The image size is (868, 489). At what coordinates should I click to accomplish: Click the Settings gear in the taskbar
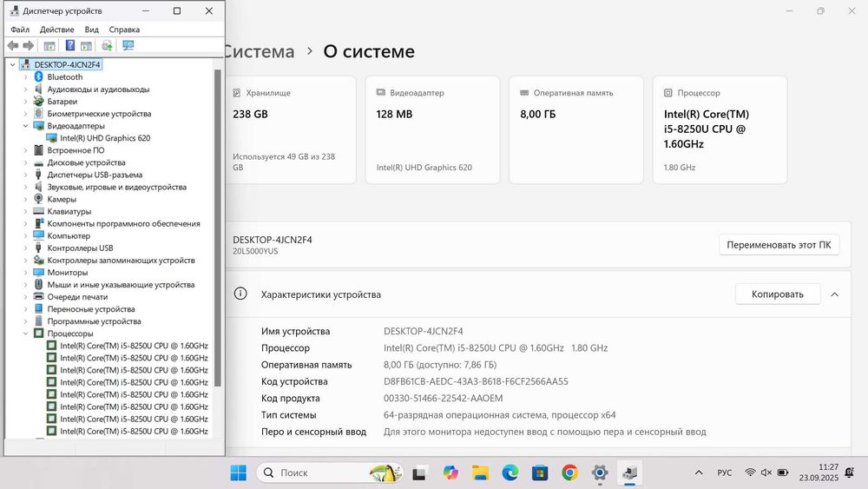coord(600,473)
